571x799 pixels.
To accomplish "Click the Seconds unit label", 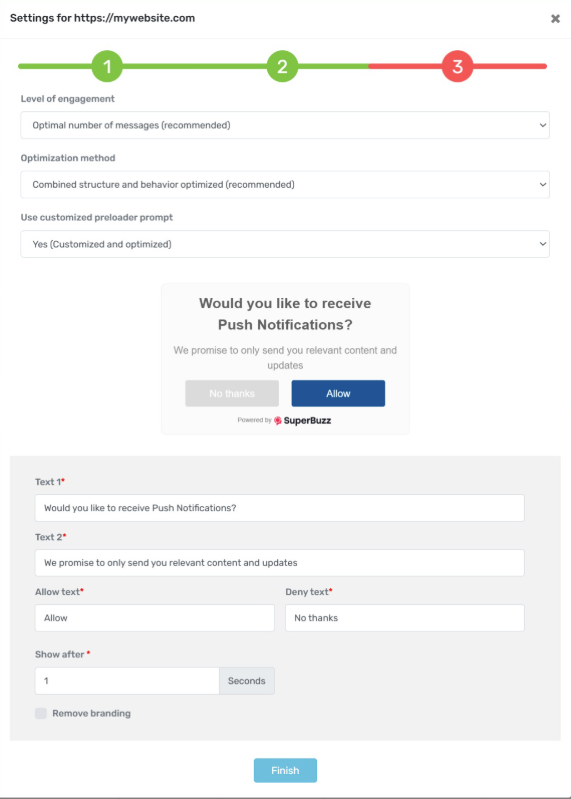I will (x=247, y=681).
